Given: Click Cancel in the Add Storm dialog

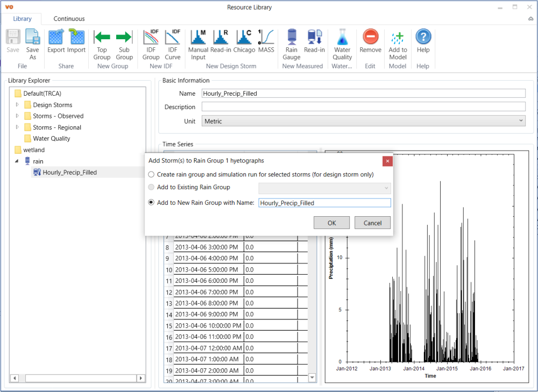Looking at the screenshot, I should 372,223.
